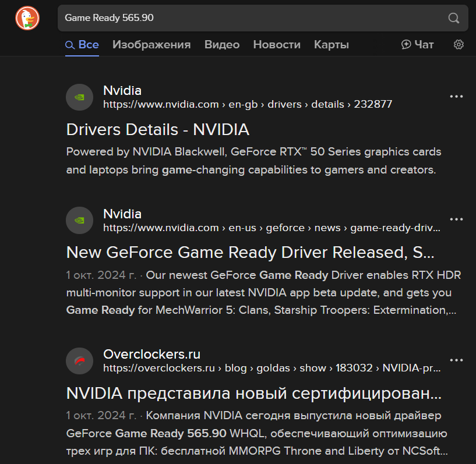
Task: Click the 1 окт. 2024 г. date in the Overclockers.ru result
Action: coord(101,416)
